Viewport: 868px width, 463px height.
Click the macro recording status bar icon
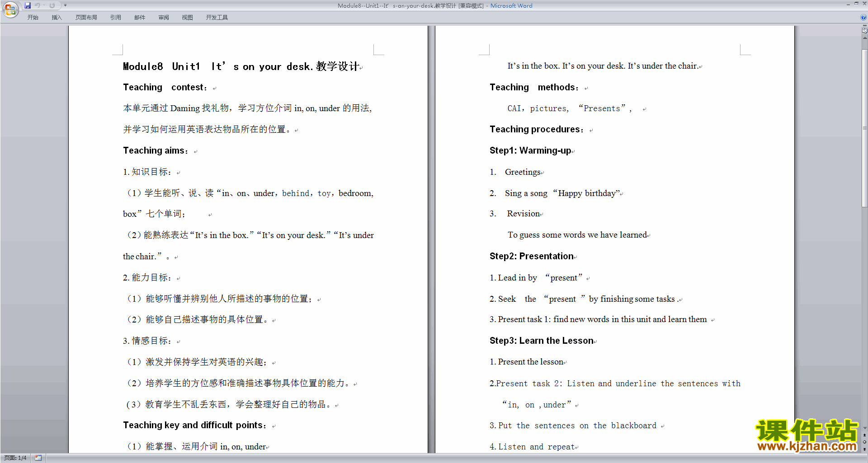[38, 458]
